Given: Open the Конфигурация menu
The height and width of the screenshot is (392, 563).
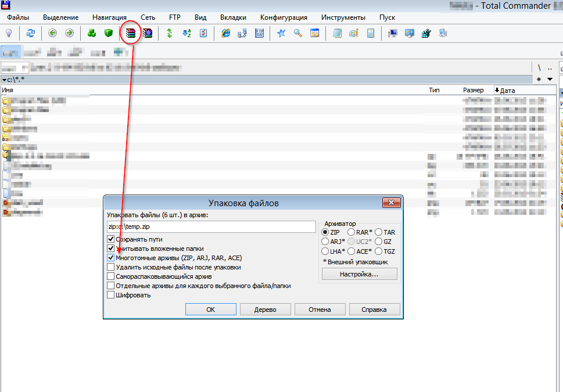Looking at the screenshot, I should 284,17.
